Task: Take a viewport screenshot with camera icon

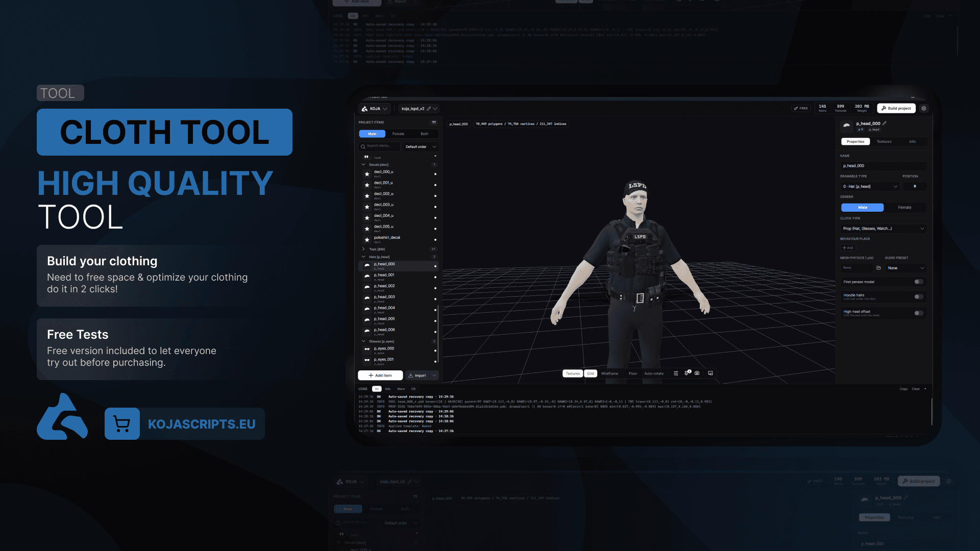Action: point(697,373)
